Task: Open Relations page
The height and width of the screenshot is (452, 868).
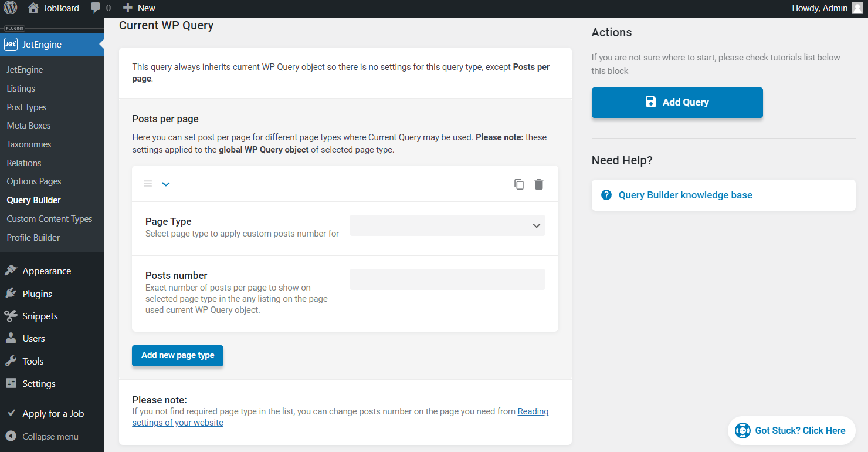Action: (24, 163)
